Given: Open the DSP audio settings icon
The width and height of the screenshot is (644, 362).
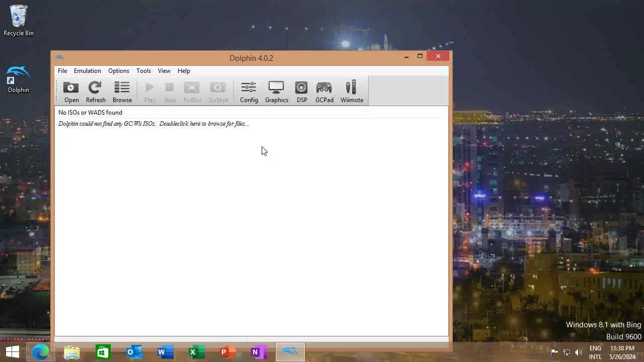Looking at the screenshot, I should tap(301, 92).
